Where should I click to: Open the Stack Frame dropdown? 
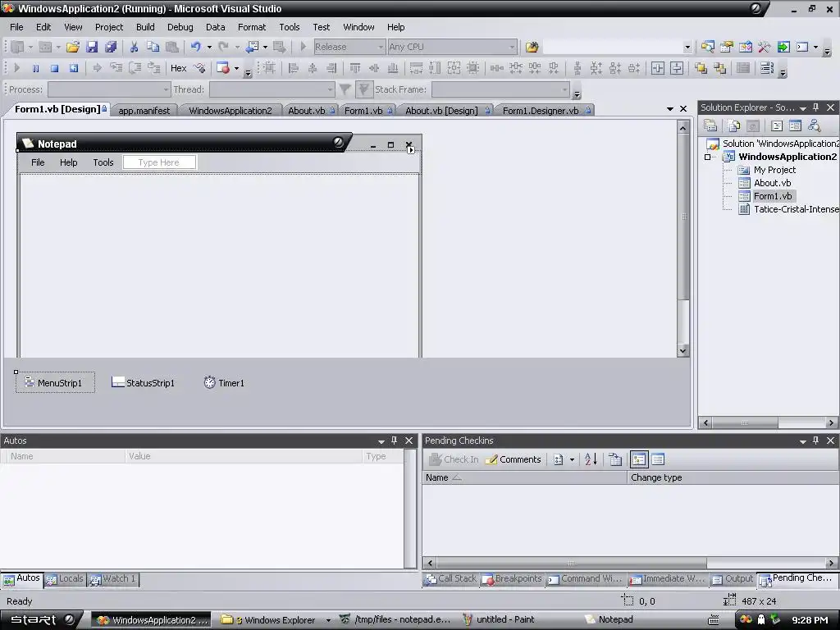point(564,89)
